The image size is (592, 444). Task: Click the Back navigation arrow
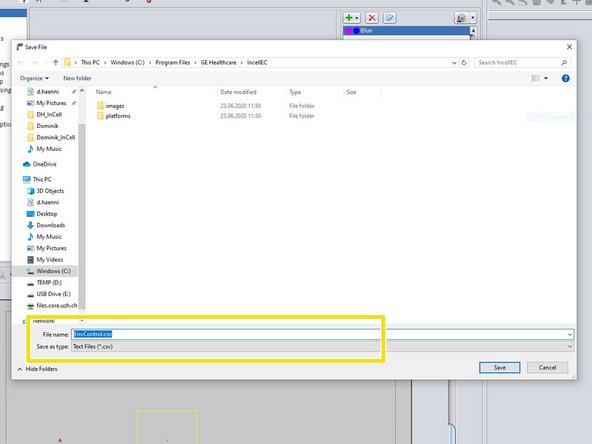[x=21, y=63]
